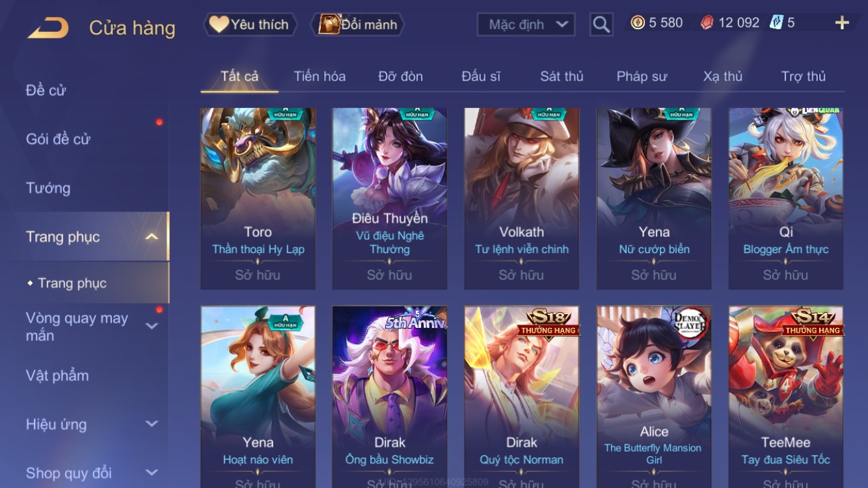Expand the Hiệu ứng sidebar section

click(151, 424)
